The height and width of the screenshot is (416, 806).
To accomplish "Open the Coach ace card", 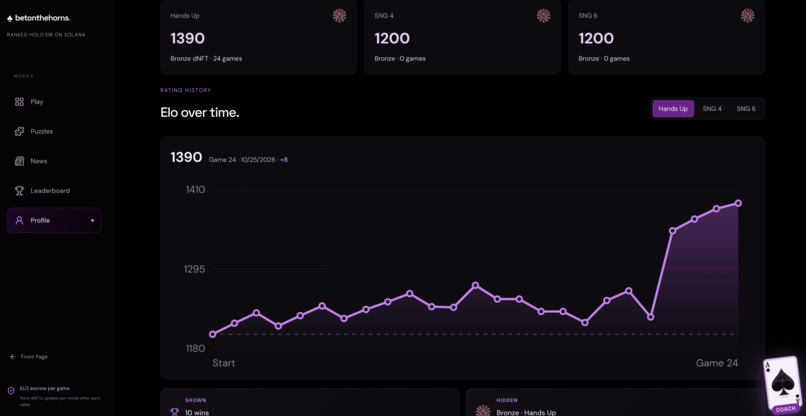I will click(783, 386).
